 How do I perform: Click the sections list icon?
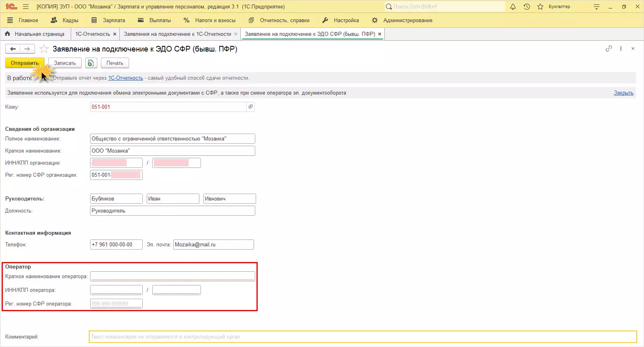(x=10, y=20)
